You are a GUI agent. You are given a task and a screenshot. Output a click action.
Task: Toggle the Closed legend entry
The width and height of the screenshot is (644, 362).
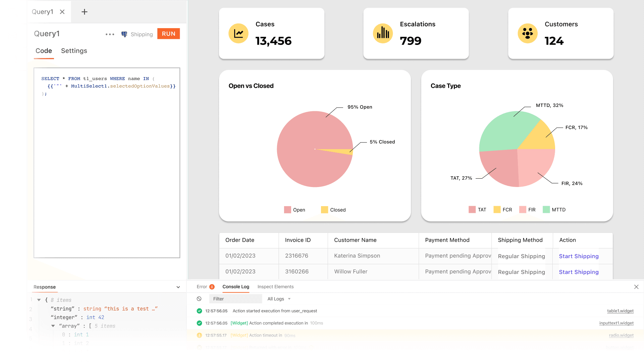coord(333,209)
